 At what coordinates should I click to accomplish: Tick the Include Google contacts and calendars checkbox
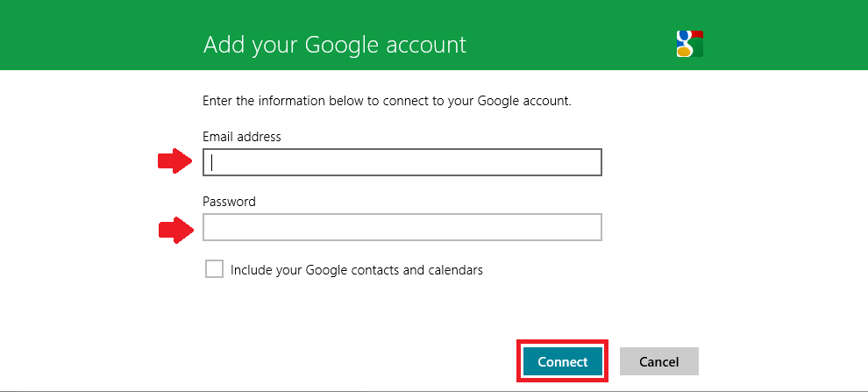214,269
